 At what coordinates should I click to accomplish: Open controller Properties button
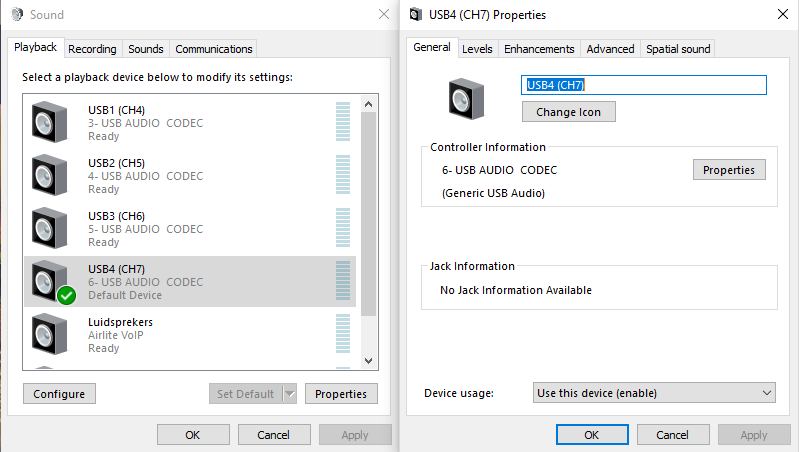click(x=729, y=170)
